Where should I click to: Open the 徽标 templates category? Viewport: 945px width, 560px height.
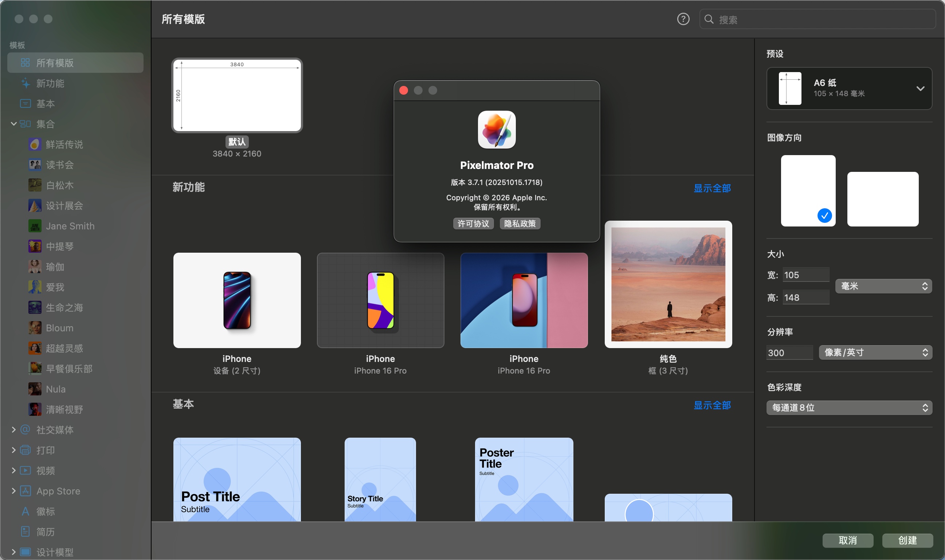pos(45,511)
